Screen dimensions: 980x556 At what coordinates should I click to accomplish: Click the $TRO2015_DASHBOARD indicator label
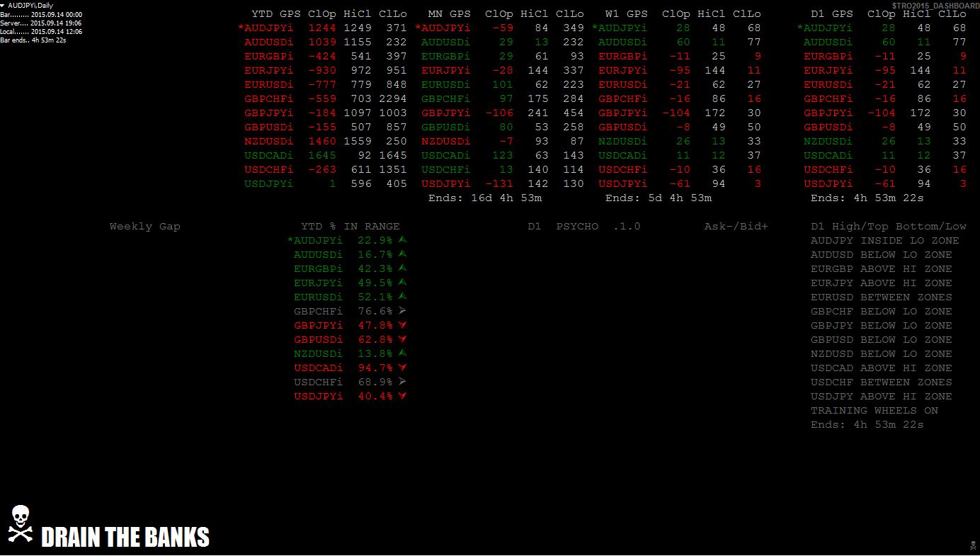tap(935, 5)
